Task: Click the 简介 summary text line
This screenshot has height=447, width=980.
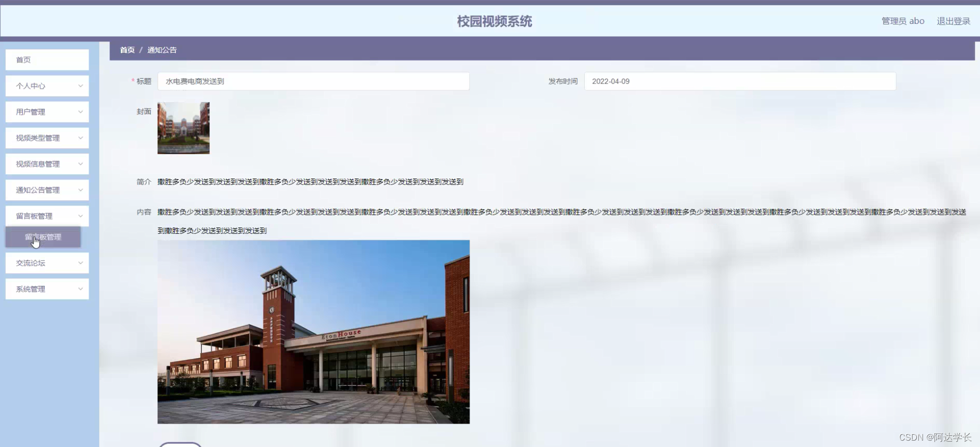Action: point(310,182)
